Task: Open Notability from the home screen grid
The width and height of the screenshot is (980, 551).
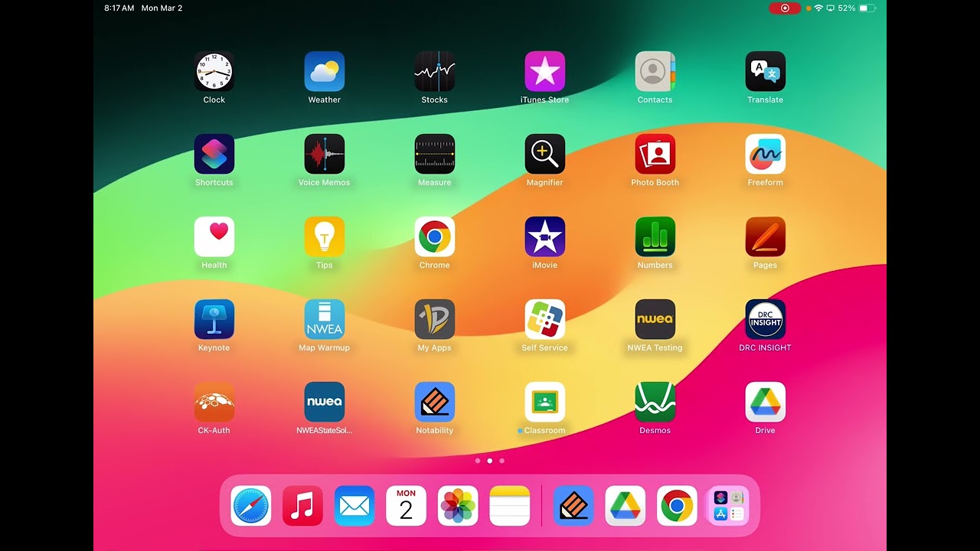Action: (435, 402)
